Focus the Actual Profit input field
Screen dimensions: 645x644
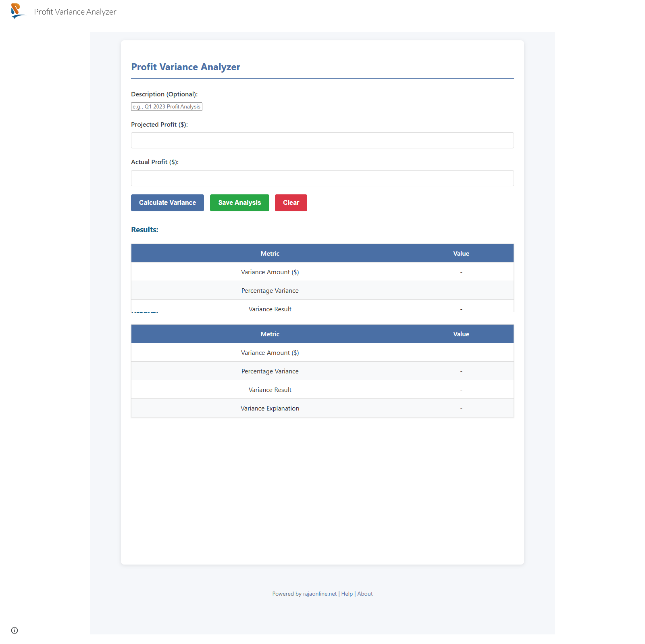(322, 178)
